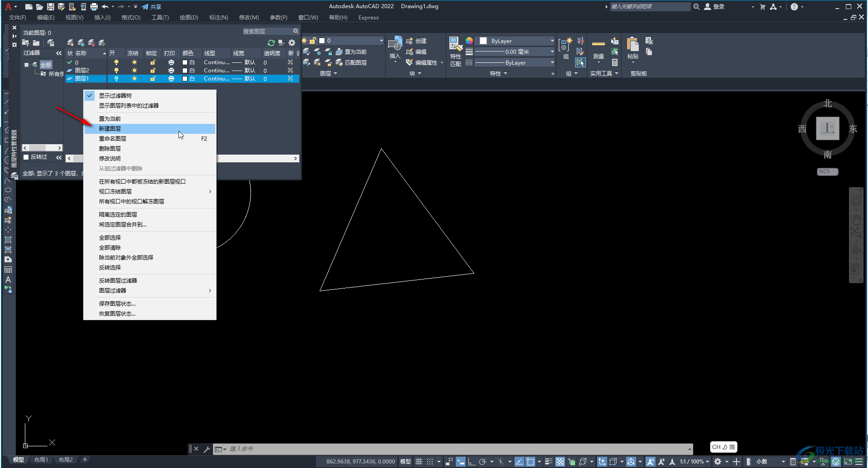Click the Save icon in quick access toolbar
The height and width of the screenshot is (468, 868).
(50, 7)
